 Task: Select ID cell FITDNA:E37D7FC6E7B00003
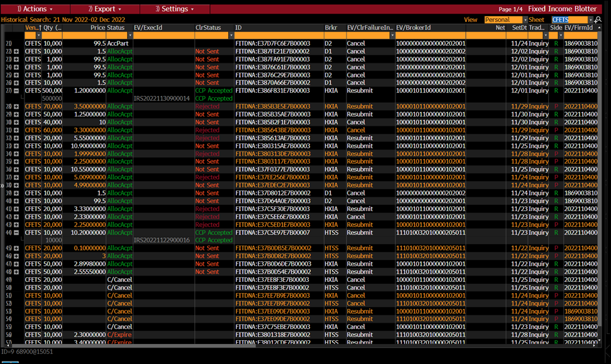coord(273,44)
